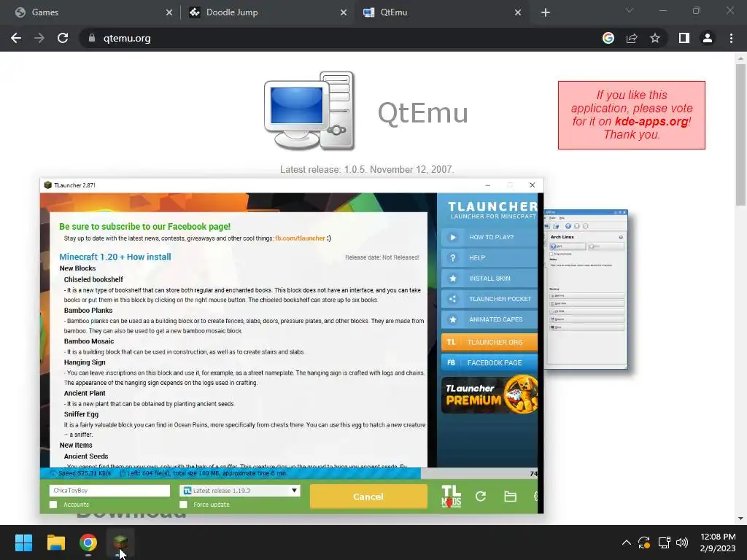Image resolution: width=747 pixels, height=560 pixels.
Task: Click the Chrome taskbar icon
Action: pyautogui.click(x=88, y=542)
